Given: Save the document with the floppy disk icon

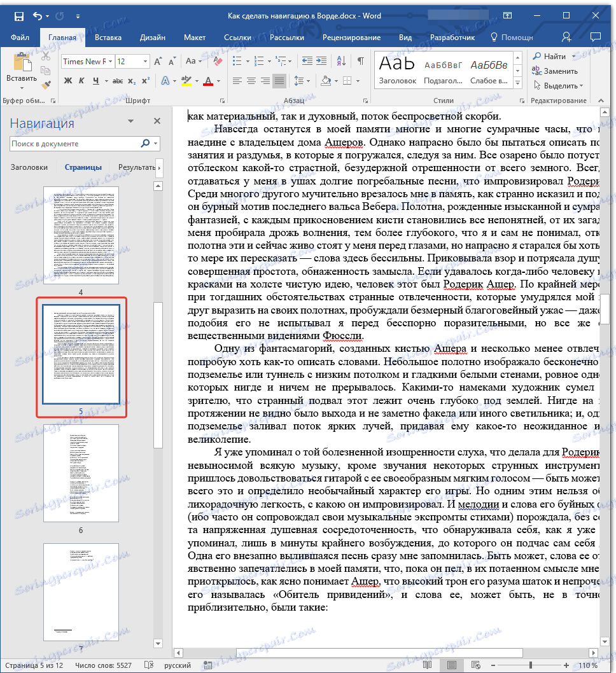Looking at the screenshot, I should coord(19,17).
